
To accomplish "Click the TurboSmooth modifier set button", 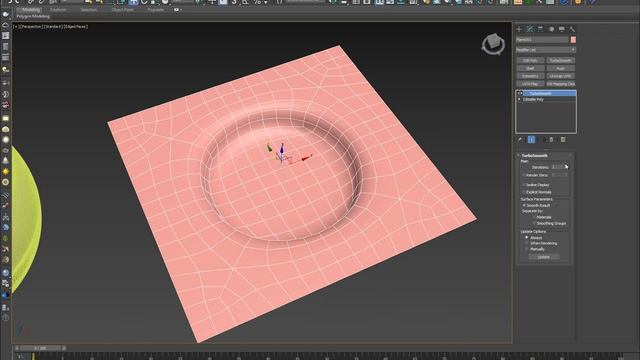I will click(x=560, y=60).
